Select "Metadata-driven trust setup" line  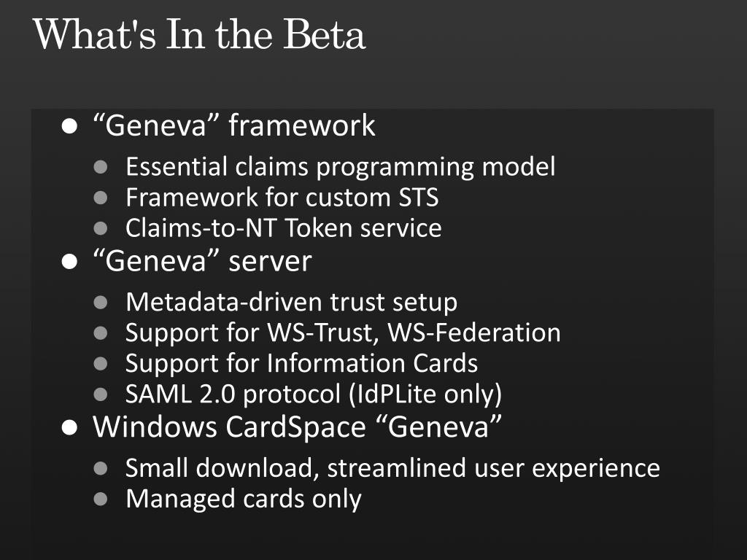[292, 303]
